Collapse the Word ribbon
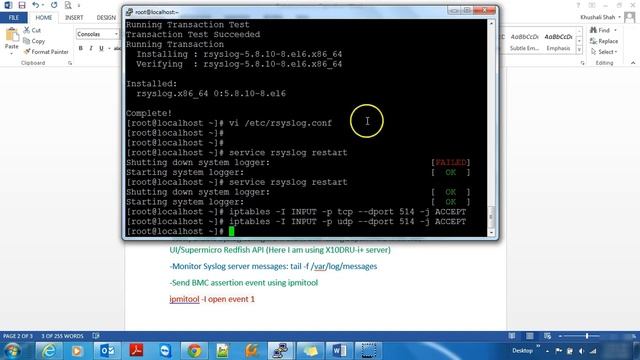Image resolution: width=640 pixels, height=360 pixels. (x=633, y=63)
